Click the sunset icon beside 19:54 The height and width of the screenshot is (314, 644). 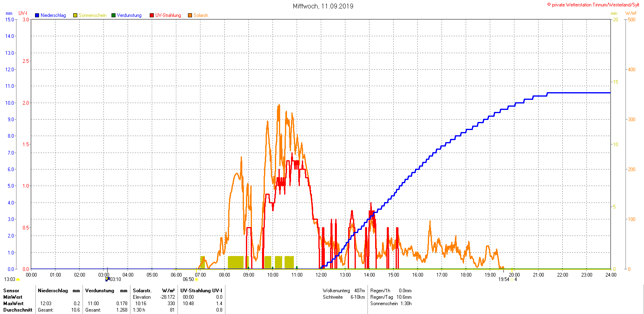(512, 279)
